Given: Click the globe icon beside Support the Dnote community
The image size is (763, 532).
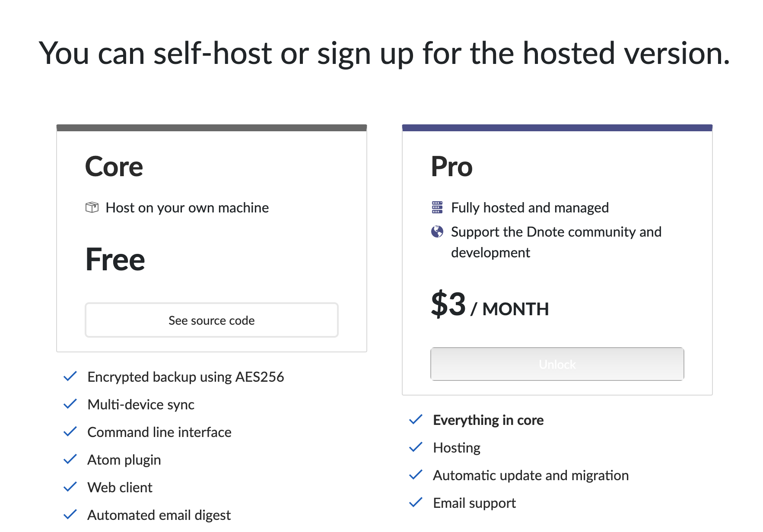Looking at the screenshot, I should (x=437, y=232).
